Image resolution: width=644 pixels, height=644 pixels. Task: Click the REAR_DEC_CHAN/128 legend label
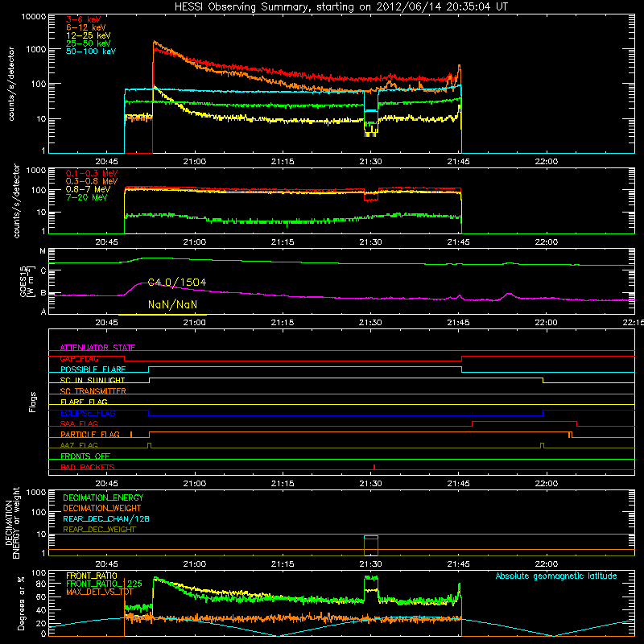click(x=106, y=518)
